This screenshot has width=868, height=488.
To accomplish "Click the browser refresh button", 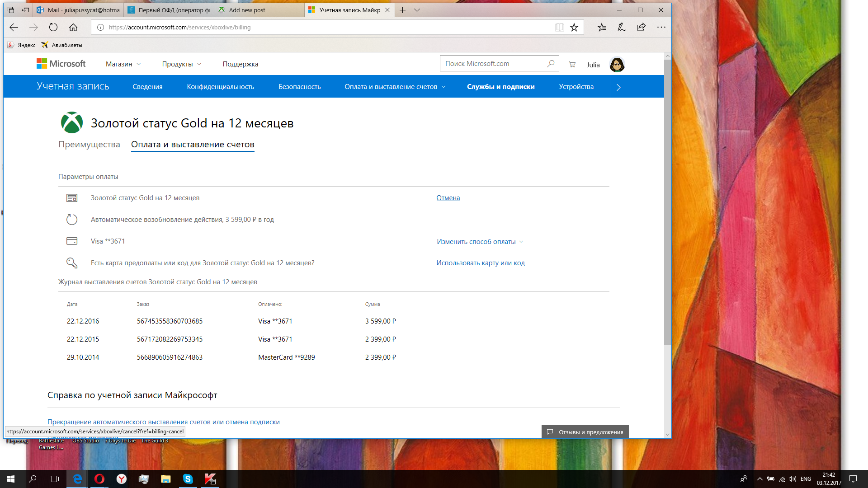I will (x=53, y=27).
